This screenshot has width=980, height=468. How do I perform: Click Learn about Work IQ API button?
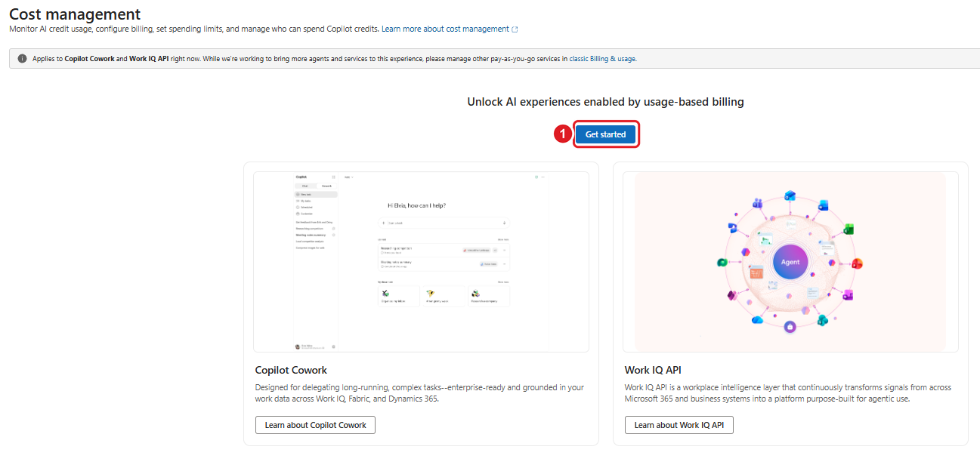click(x=679, y=425)
